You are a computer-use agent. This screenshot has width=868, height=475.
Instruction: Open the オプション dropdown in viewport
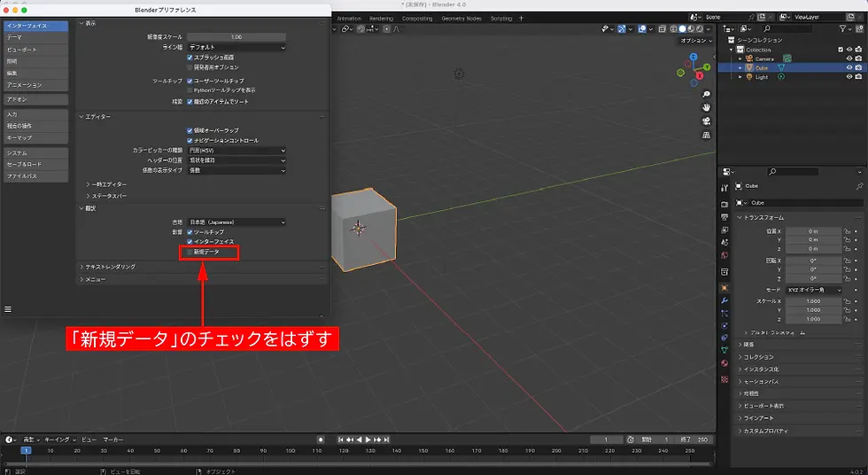(696, 41)
